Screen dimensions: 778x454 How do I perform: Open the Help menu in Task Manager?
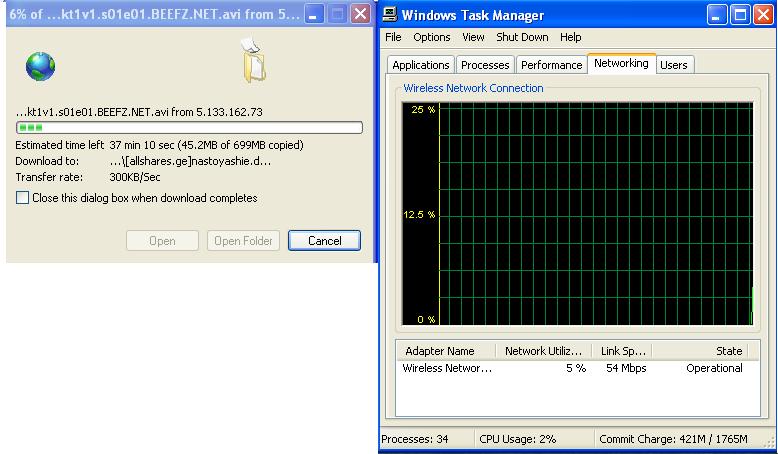(571, 37)
